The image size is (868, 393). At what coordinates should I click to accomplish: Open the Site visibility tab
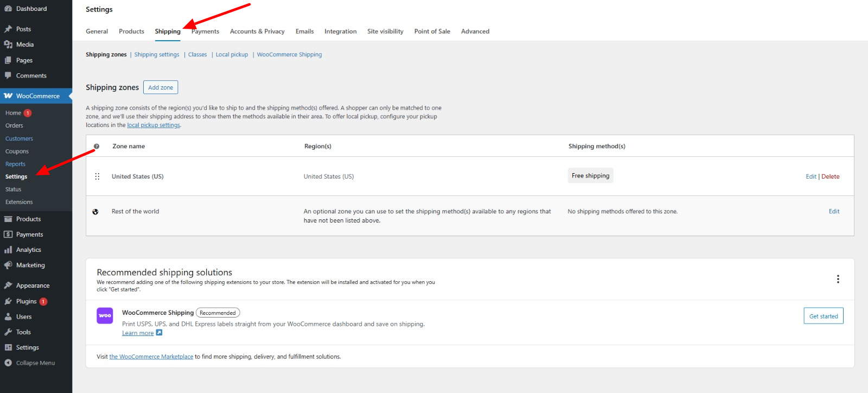click(385, 31)
